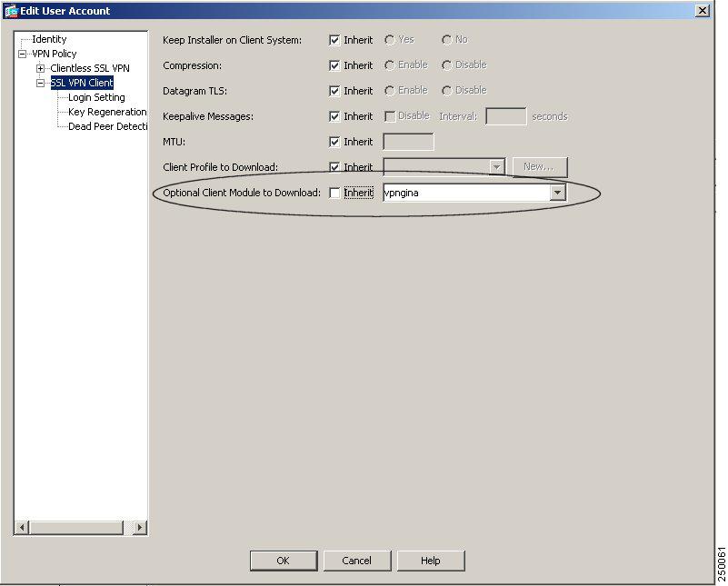Open Dead Peer Detection in the tree
The image size is (728, 586).
(x=108, y=126)
